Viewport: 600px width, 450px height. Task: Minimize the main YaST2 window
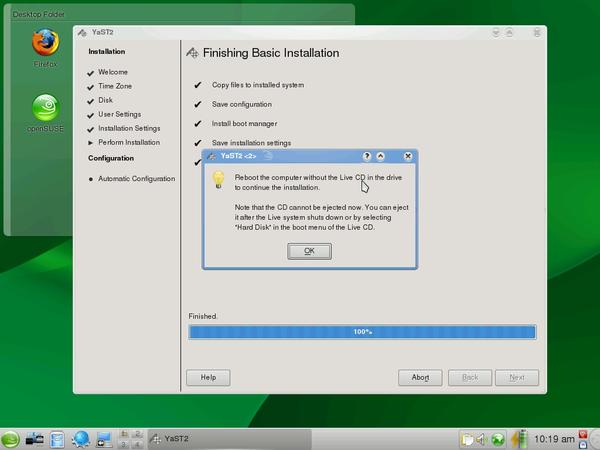pyautogui.click(x=496, y=33)
